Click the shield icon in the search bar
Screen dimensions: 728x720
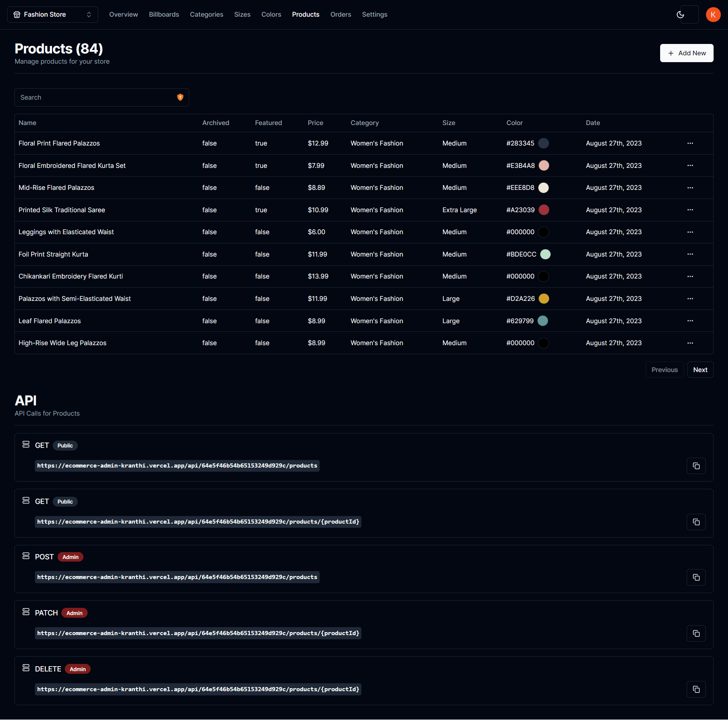click(180, 97)
